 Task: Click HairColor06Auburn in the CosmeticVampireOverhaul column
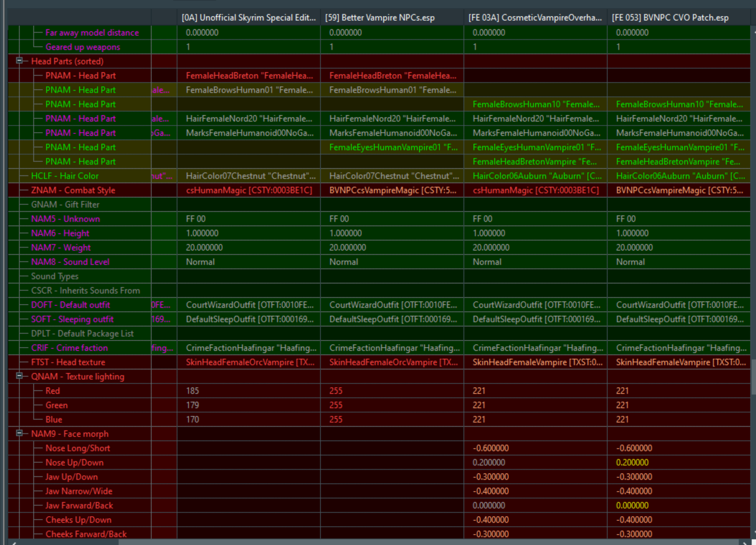(x=537, y=176)
